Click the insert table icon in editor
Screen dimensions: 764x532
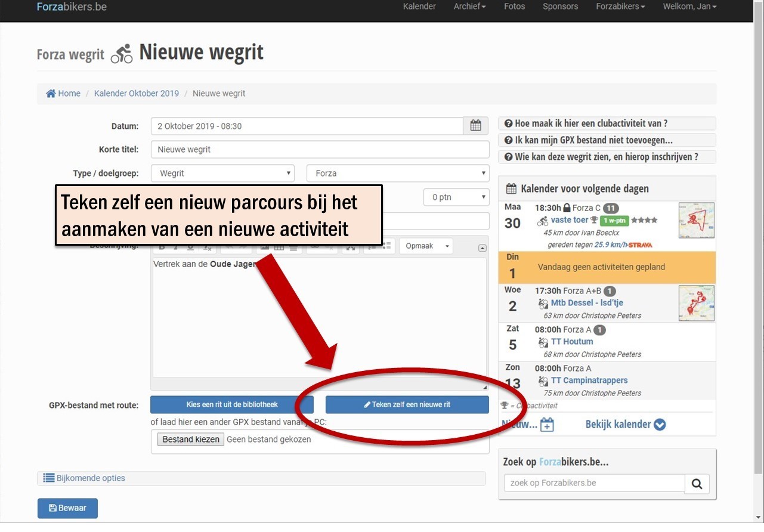click(x=279, y=246)
